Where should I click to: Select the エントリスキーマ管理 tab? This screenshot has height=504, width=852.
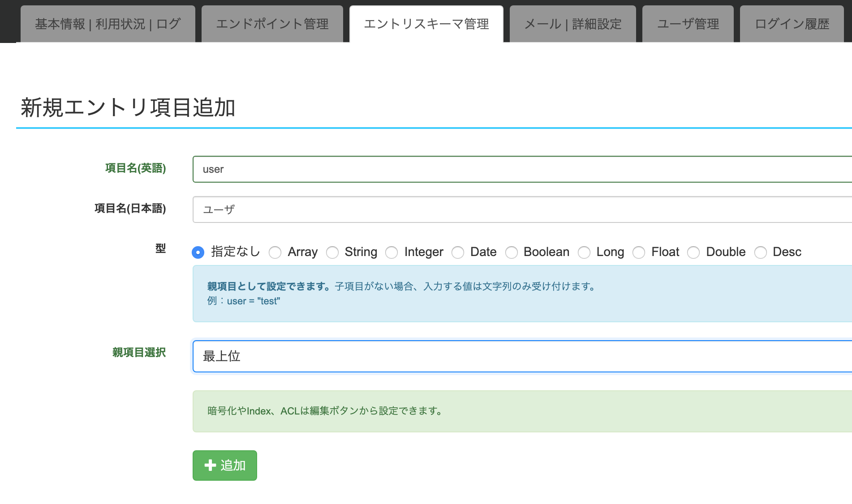point(426,24)
